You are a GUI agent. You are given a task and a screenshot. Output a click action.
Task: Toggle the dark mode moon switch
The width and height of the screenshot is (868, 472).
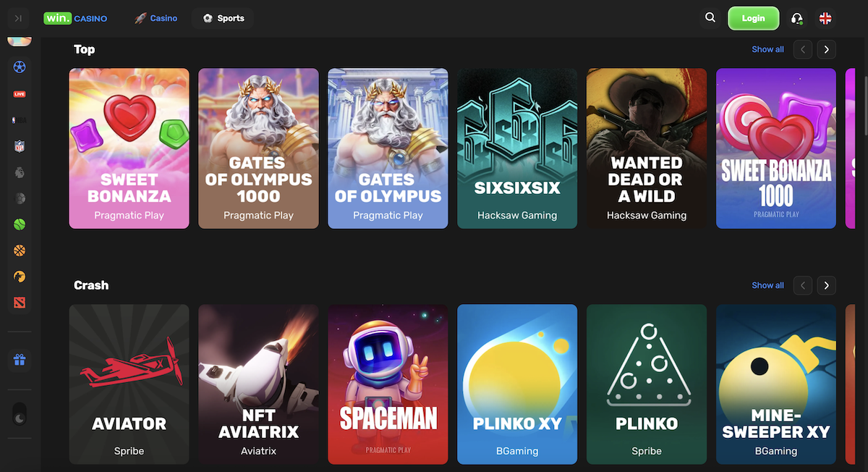click(x=20, y=416)
